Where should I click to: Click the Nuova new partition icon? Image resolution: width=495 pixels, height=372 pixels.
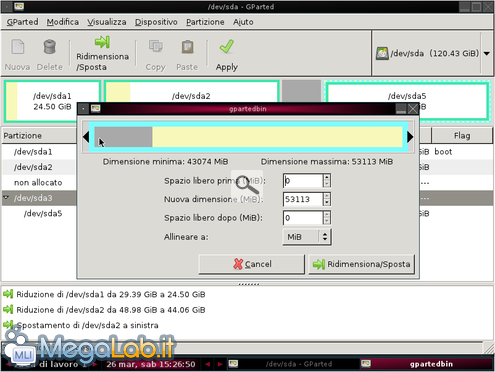(x=18, y=47)
